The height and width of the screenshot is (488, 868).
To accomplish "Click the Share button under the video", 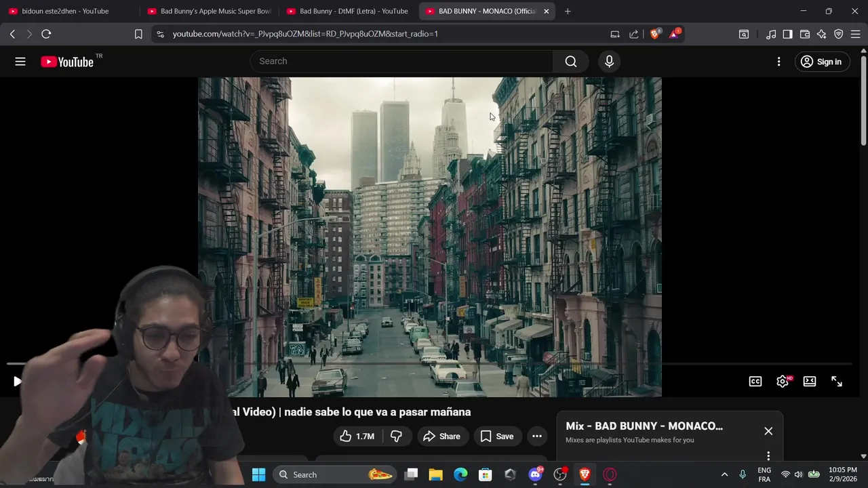I will click(x=441, y=436).
